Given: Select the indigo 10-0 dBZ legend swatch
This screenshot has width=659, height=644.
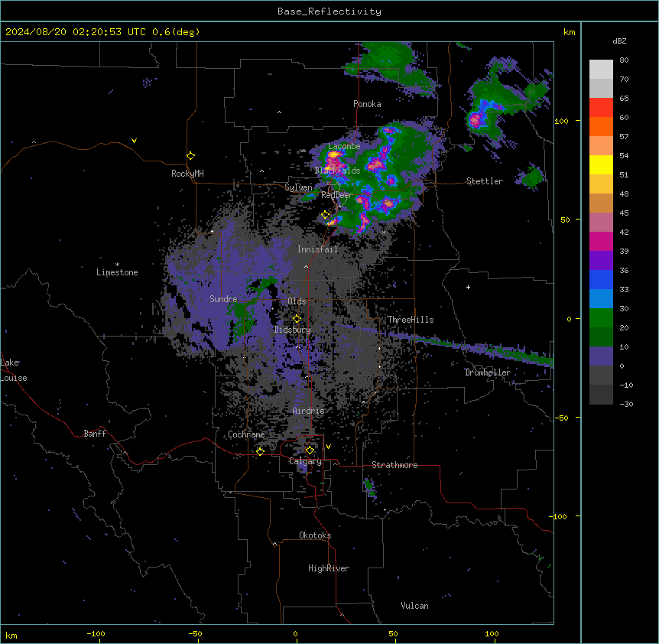Looking at the screenshot, I should pyautogui.click(x=601, y=356).
